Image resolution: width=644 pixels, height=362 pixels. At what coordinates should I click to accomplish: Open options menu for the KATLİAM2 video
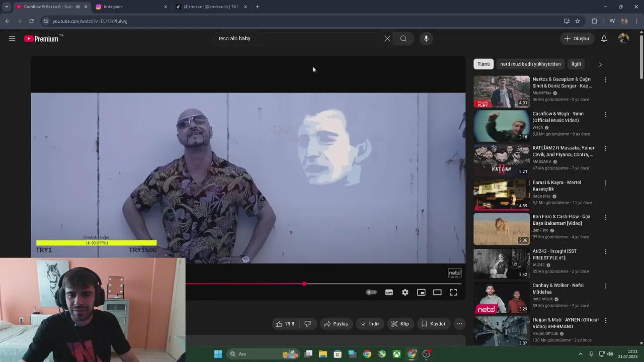pos(606,148)
